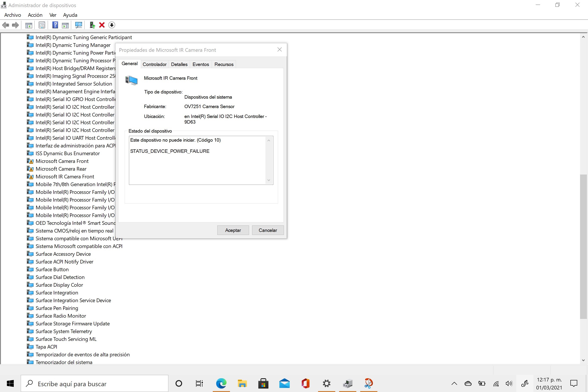Viewport: 588px width, 392px height.
Task: Click the Help toolbar icon
Action: [x=55, y=25]
